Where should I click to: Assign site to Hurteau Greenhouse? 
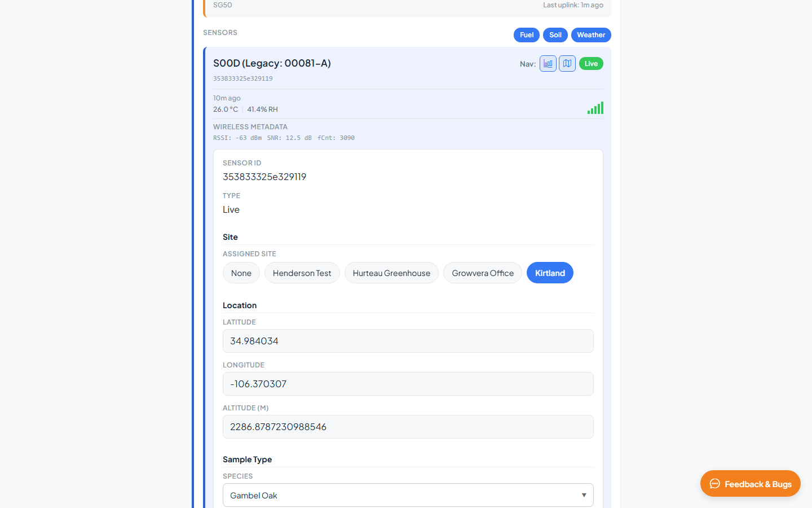pyautogui.click(x=391, y=273)
